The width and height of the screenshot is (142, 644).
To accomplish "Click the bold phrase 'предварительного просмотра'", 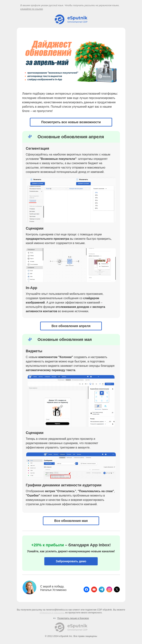I will point(47,239).
